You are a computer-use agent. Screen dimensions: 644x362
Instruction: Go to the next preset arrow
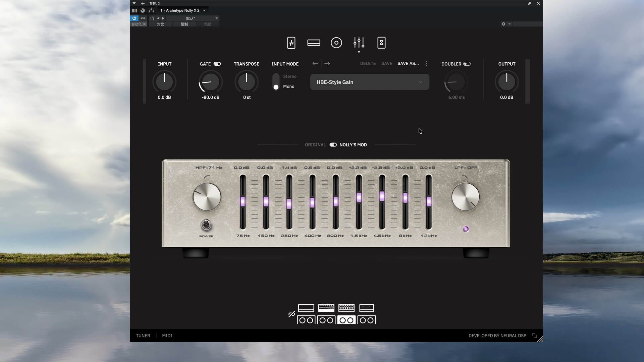tap(327, 63)
